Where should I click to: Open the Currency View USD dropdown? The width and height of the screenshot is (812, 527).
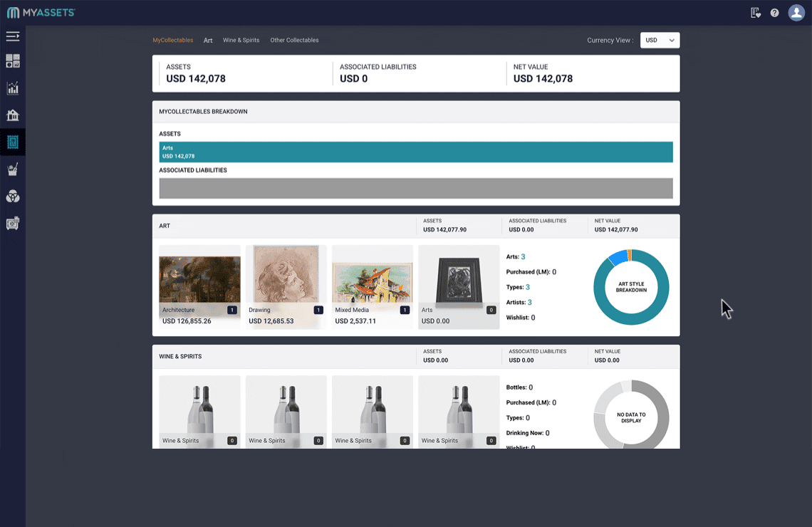pyautogui.click(x=660, y=41)
